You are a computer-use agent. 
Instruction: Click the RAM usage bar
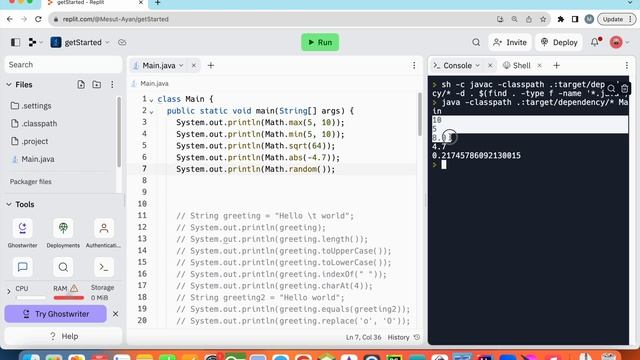[x=69, y=298]
